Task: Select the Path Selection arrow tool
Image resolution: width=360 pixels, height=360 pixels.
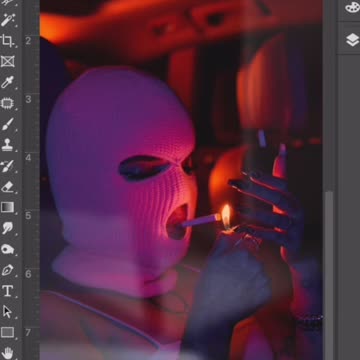Action: click(x=7, y=312)
